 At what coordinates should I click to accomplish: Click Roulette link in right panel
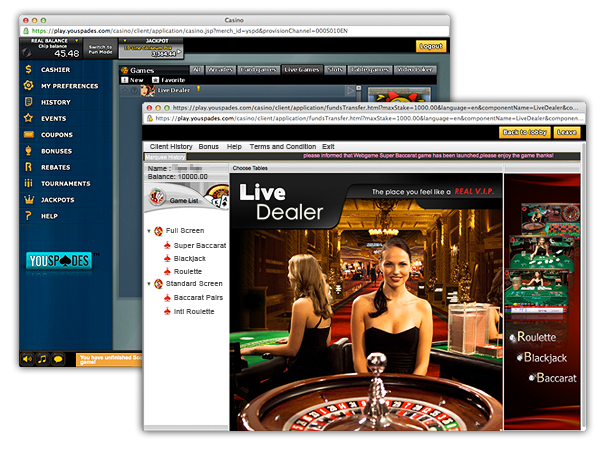536,337
